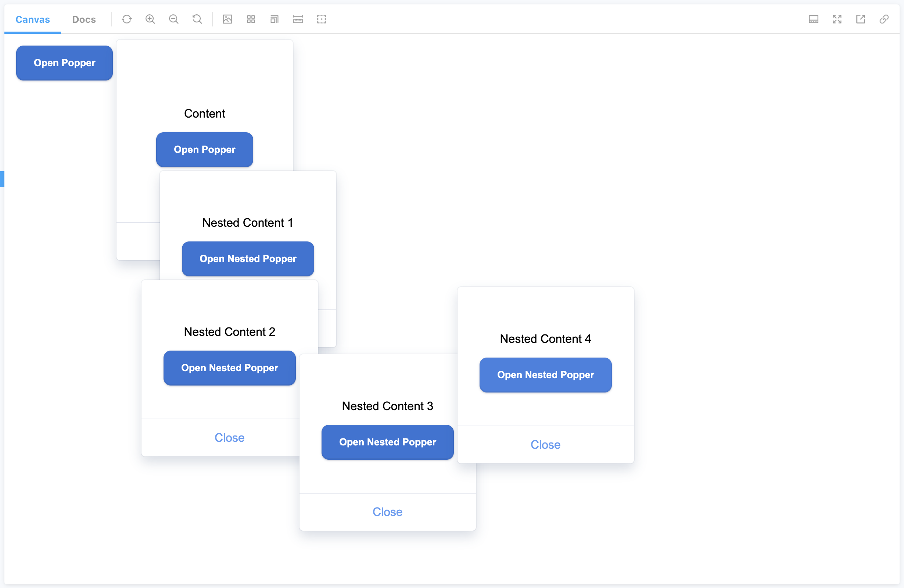Toggle the share/link icon top-right
Viewport: 904px width, 588px height.
[x=884, y=19]
